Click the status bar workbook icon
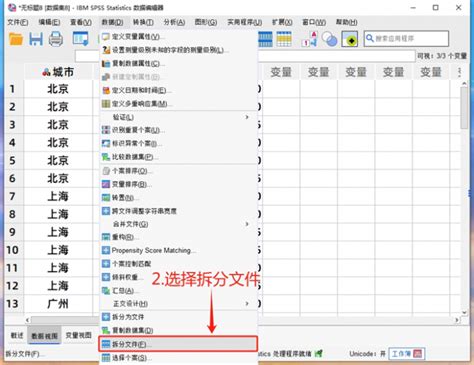The image size is (474, 365). (x=417, y=353)
